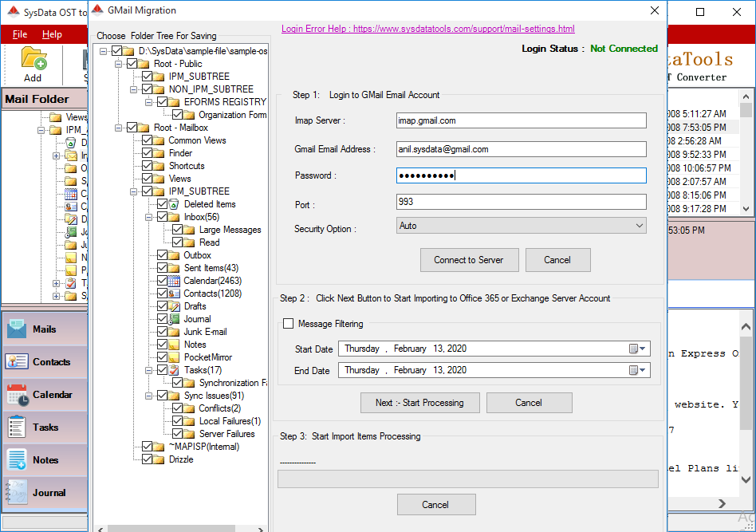Image resolution: width=756 pixels, height=532 pixels.
Task: Click the Tasks(17) clipboard icon in tree
Action: click(x=174, y=370)
